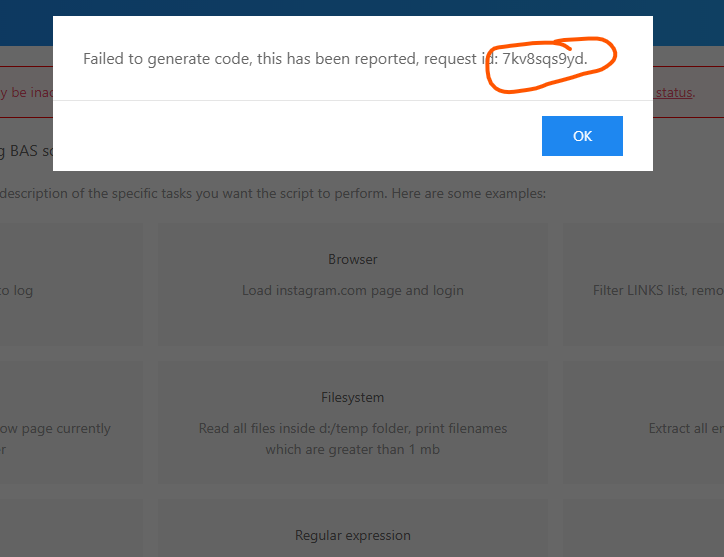The image size is (724, 557).
Task: Choose the Regular expression example card
Action: click(352, 535)
